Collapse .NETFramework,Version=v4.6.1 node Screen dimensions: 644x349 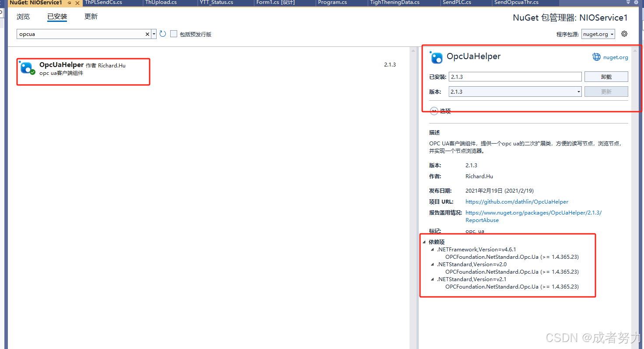(x=433, y=250)
